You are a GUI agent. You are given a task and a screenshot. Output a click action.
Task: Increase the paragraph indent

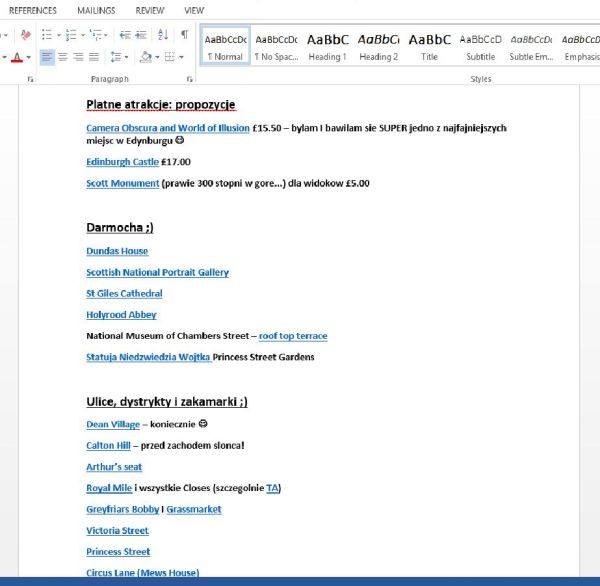pos(141,35)
